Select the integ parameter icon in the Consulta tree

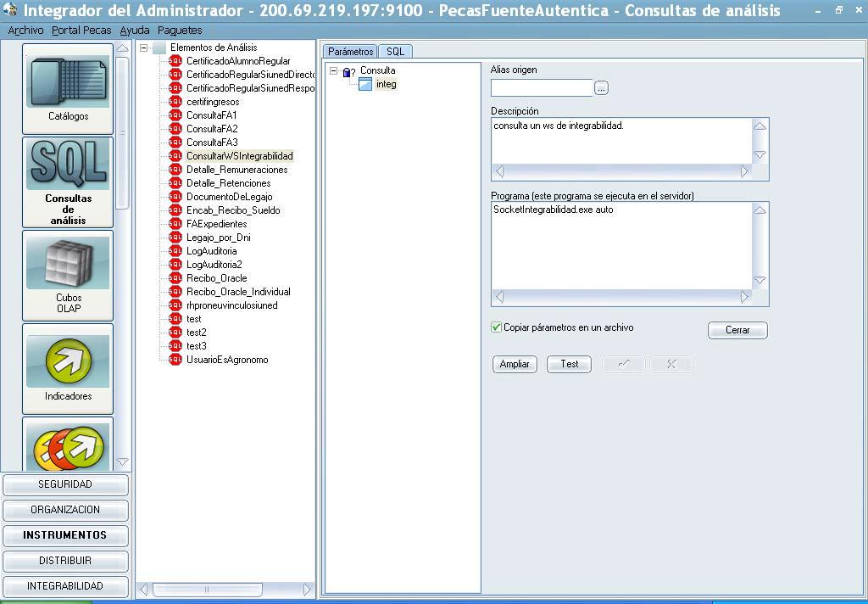[365, 84]
